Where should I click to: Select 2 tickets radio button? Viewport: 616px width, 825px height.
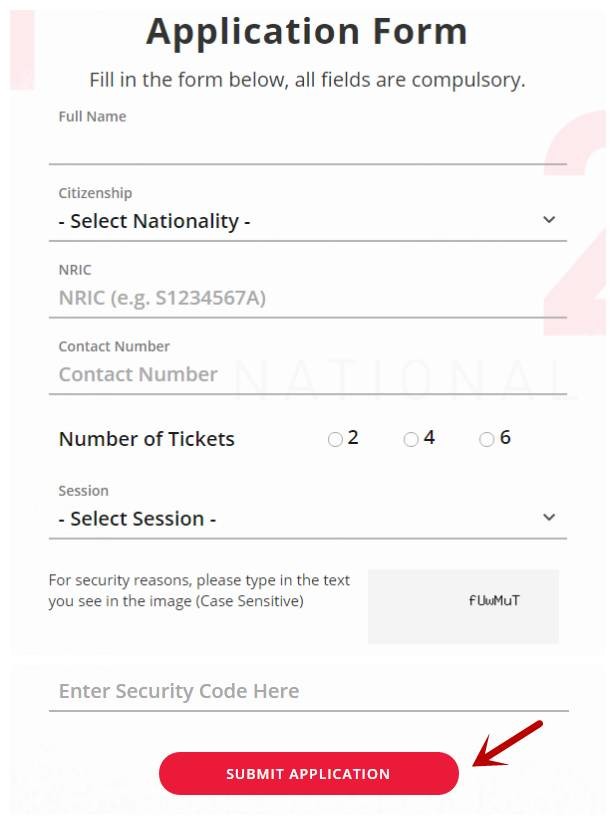[335, 439]
